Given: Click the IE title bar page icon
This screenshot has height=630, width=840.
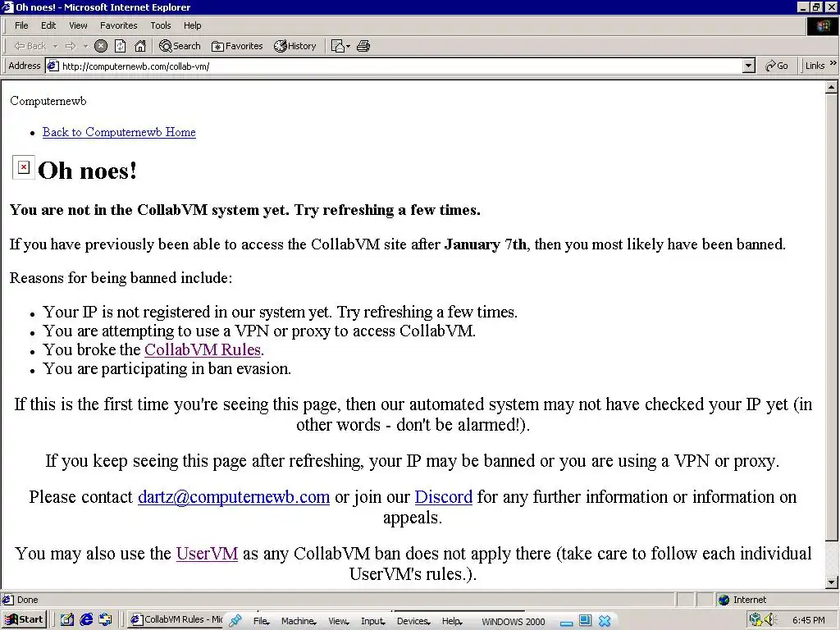Looking at the screenshot, I should pos(7,7).
